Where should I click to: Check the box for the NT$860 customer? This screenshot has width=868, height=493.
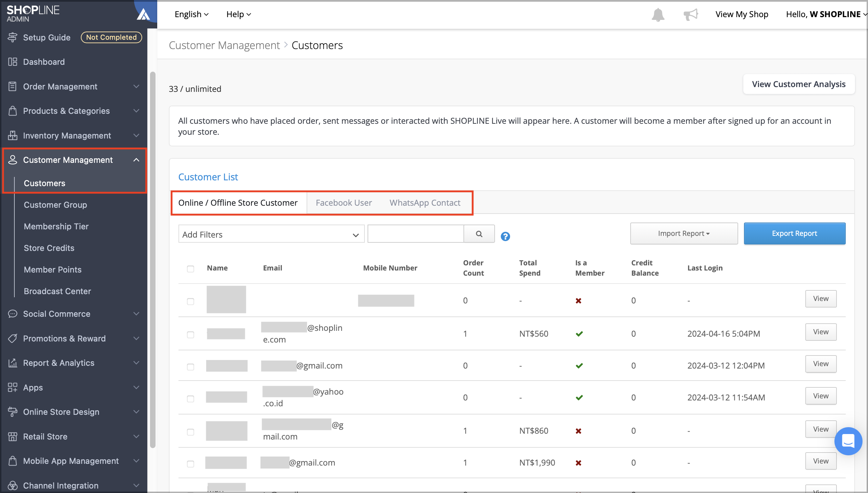[x=190, y=432]
